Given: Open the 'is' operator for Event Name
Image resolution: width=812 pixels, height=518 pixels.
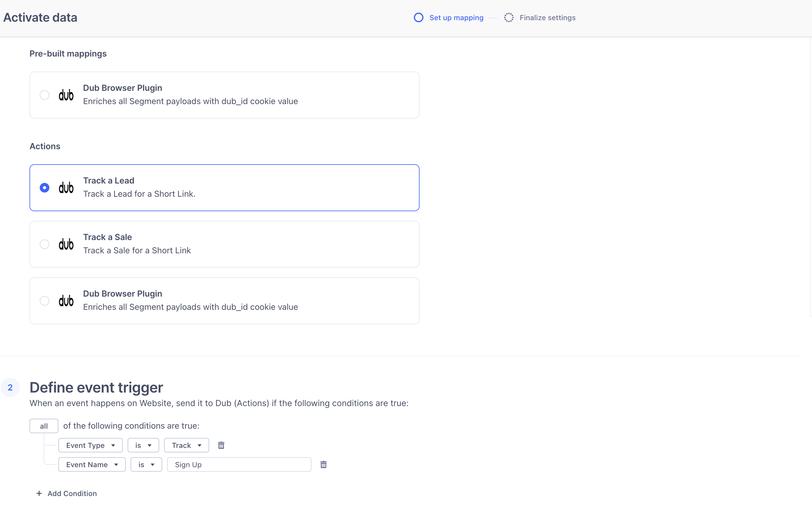Looking at the screenshot, I should (x=146, y=464).
